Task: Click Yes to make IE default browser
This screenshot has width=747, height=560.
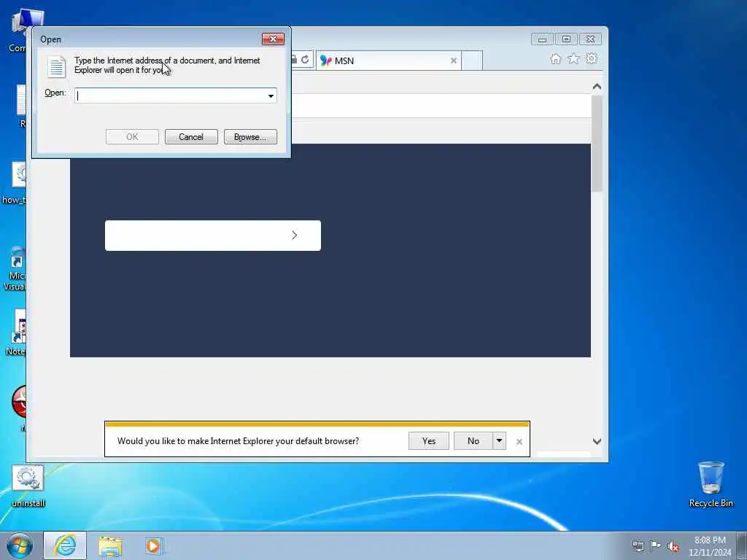Action: coord(429,441)
